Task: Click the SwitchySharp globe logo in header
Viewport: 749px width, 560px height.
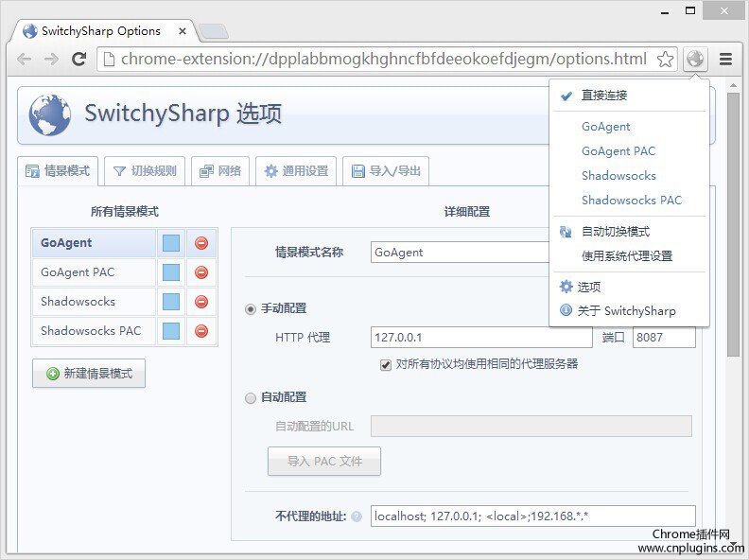Action: [x=50, y=115]
